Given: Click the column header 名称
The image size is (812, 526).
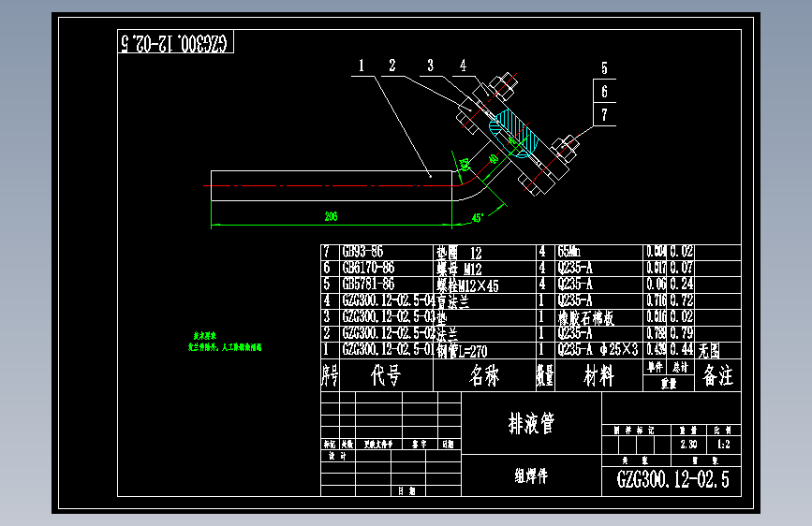Looking at the screenshot, I should pos(484,375).
